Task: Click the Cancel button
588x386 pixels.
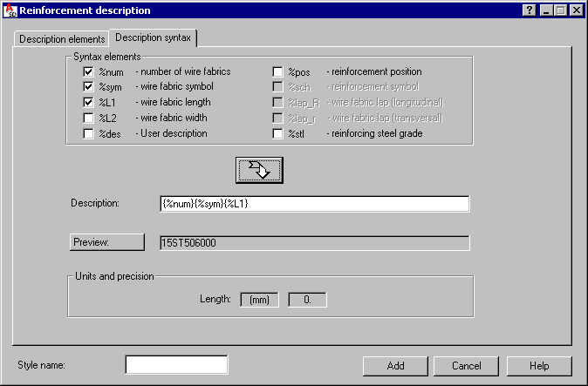Action: (x=466, y=366)
